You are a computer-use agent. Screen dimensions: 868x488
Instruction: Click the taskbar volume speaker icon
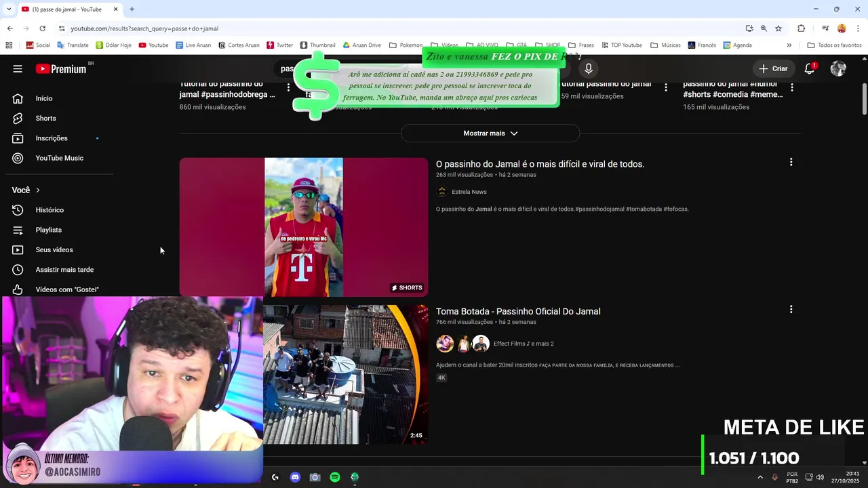(820, 477)
